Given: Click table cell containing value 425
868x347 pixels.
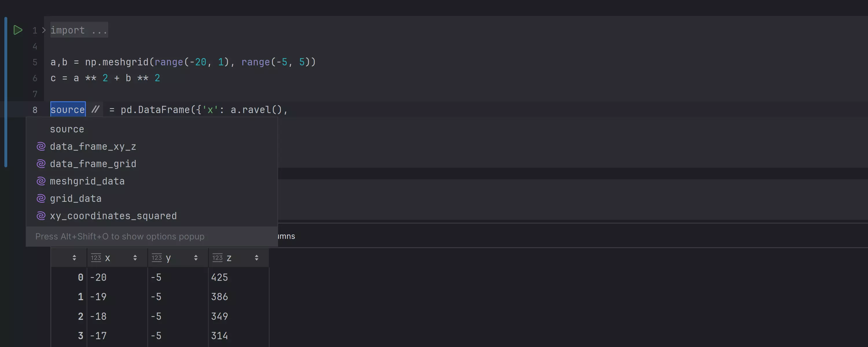Looking at the screenshot, I should pyautogui.click(x=219, y=277).
